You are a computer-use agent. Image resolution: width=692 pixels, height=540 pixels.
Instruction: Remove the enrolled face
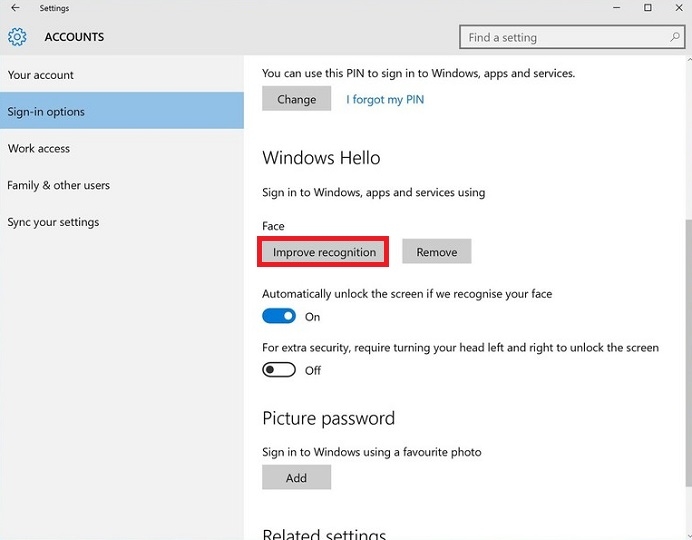[436, 251]
